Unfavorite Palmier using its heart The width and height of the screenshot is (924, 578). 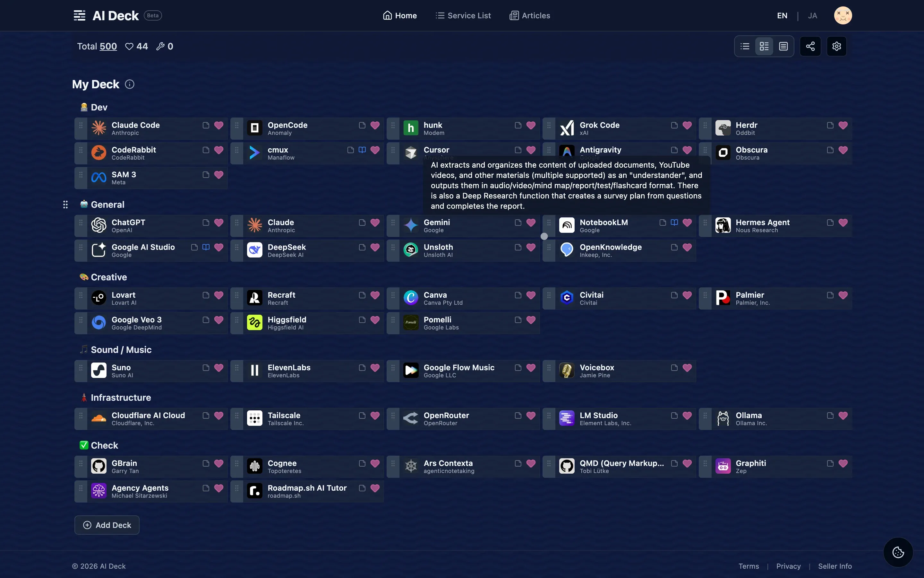click(x=843, y=295)
